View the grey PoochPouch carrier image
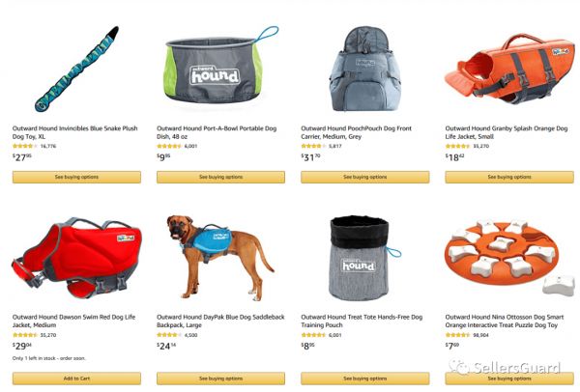 (365, 69)
